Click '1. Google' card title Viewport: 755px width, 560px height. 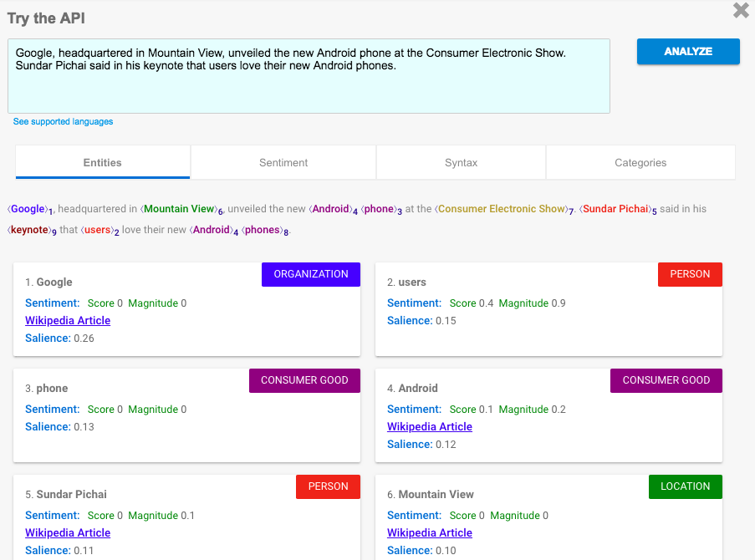(48, 283)
